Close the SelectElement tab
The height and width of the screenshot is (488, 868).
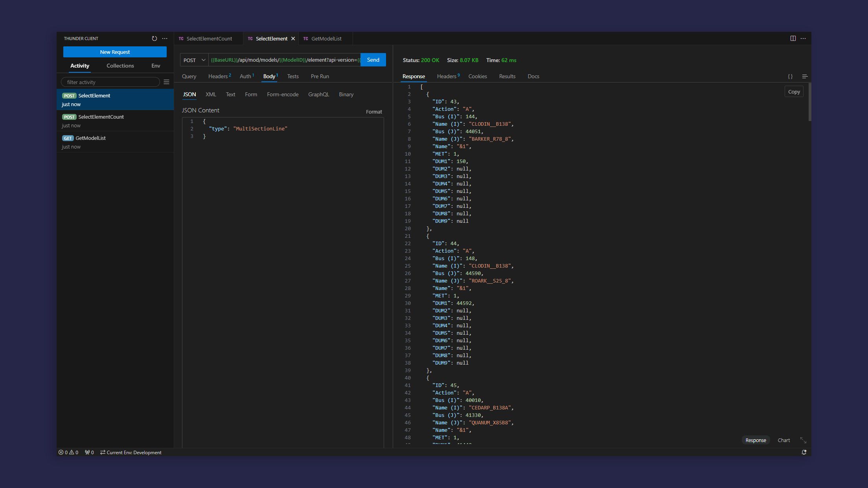[x=293, y=39]
